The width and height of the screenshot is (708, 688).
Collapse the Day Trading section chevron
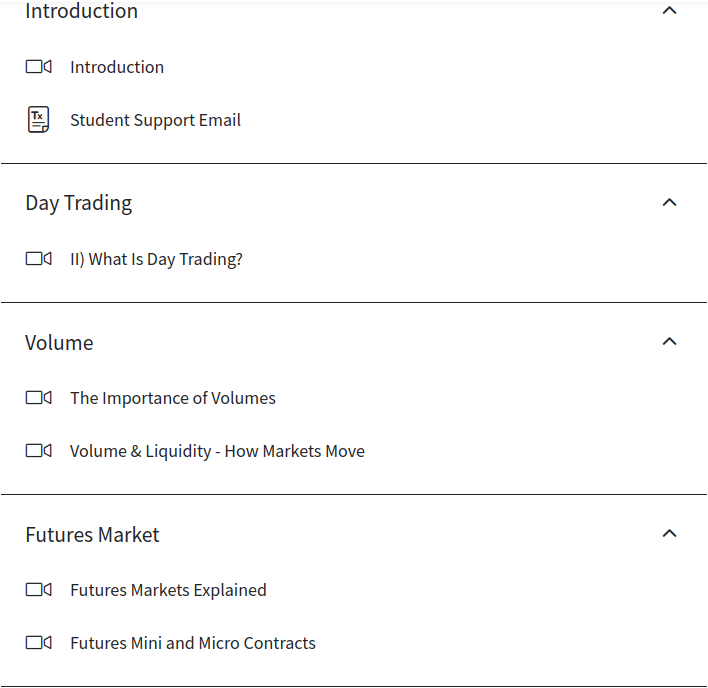670,202
